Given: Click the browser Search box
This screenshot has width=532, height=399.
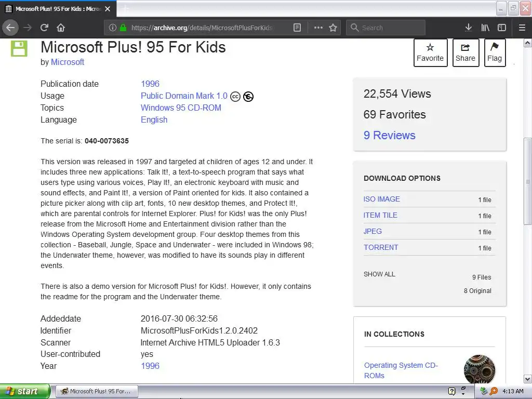Looking at the screenshot, I should pyautogui.click(x=385, y=28).
